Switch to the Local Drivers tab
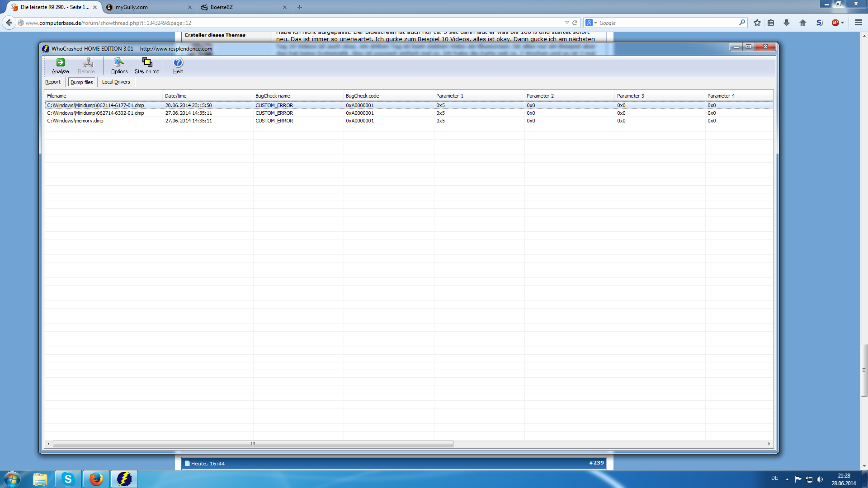The width and height of the screenshot is (868, 488). [x=116, y=82]
